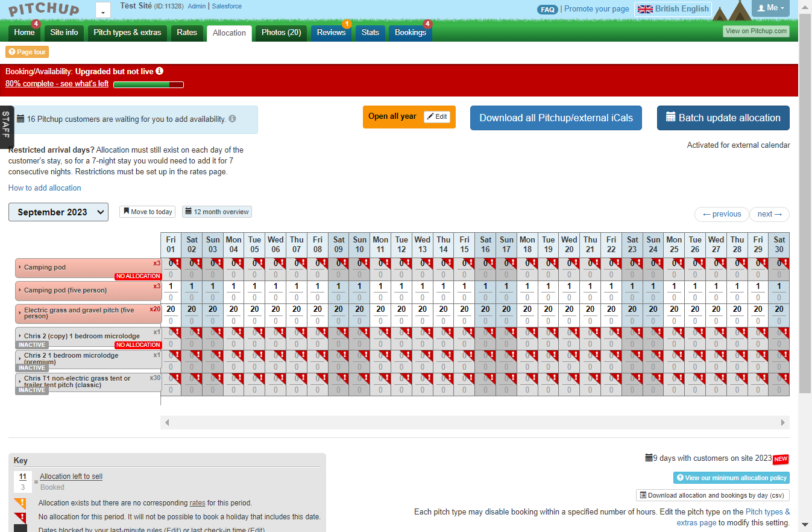Click the NEW badge beside days on site

tap(781, 459)
